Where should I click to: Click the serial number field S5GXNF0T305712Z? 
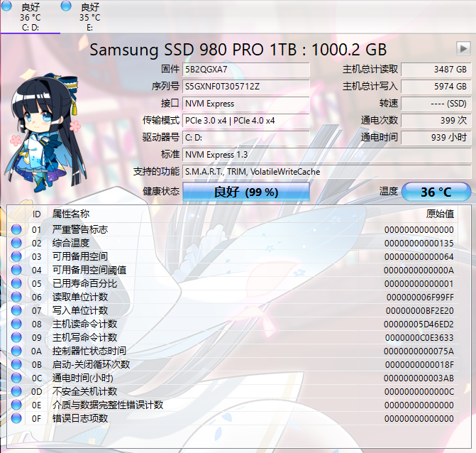click(246, 87)
